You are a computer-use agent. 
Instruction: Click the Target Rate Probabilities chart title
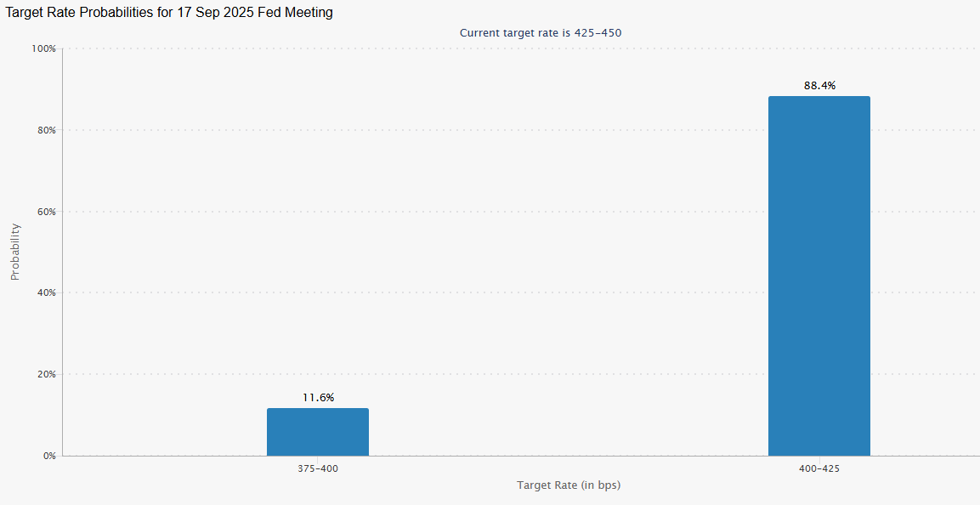[x=170, y=13]
